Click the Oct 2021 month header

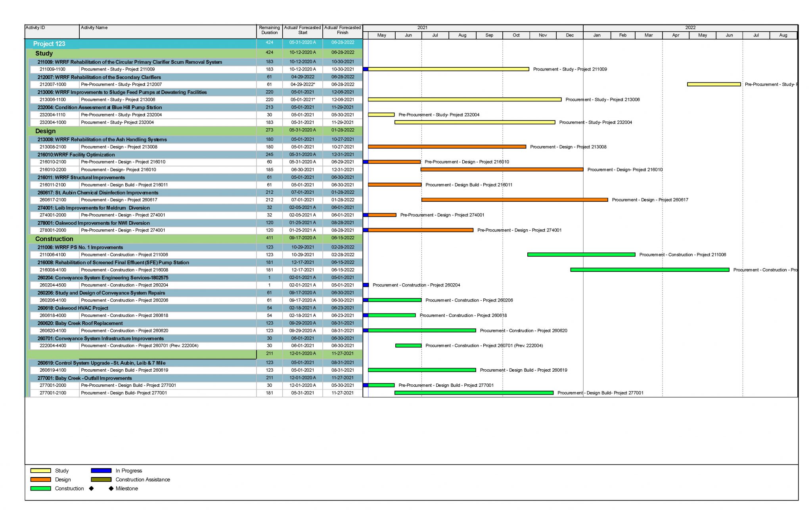point(516,35)
